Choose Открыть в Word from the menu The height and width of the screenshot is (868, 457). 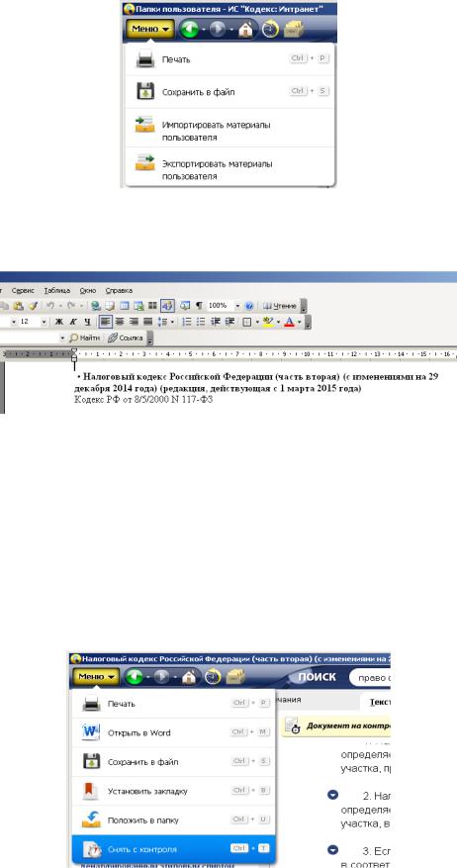tap(172, 732)
